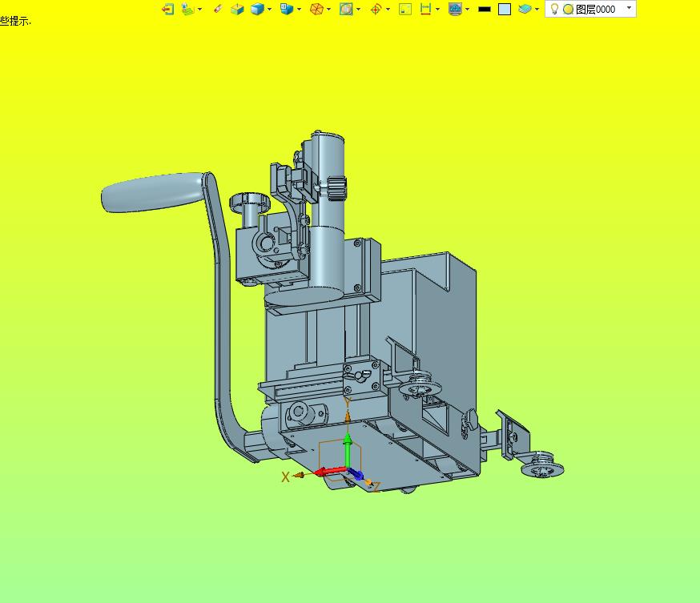Click the black line color swatch
Screen dimensions: 700x603
[x=485, y=9]
